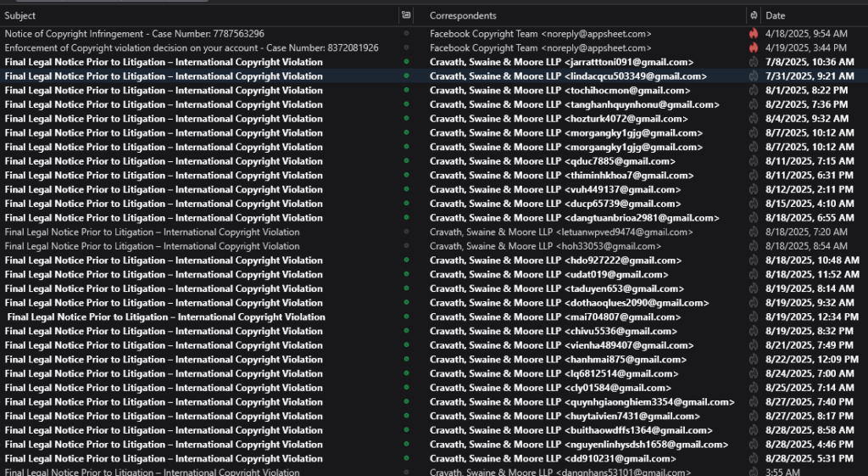Toggle read status dot for letuanwpved9474@gmail.com message
868x476 pixels.
click(x=406, y=232)
